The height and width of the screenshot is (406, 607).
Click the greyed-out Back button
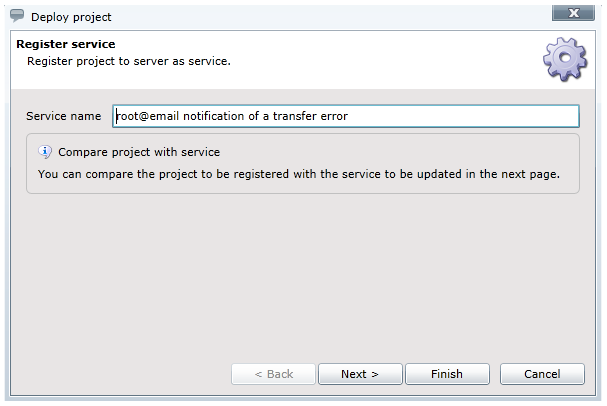274,374
